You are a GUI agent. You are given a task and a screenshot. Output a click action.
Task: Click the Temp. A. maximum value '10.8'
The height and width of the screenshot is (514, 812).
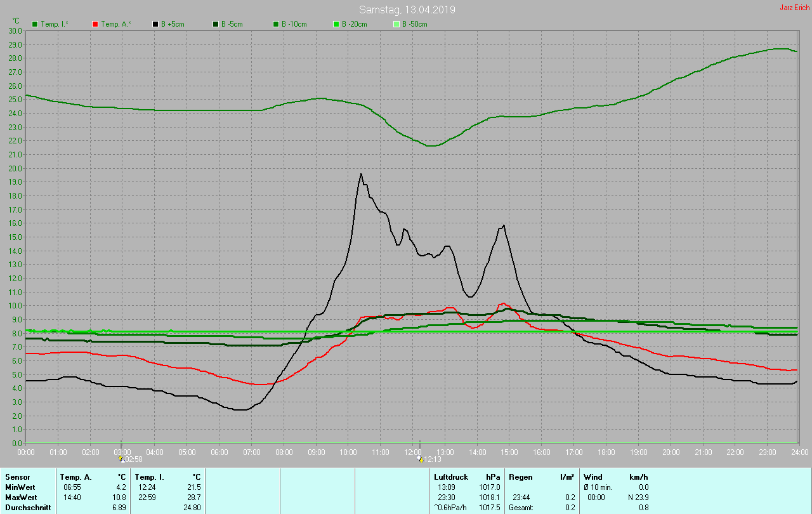point(119,497)
